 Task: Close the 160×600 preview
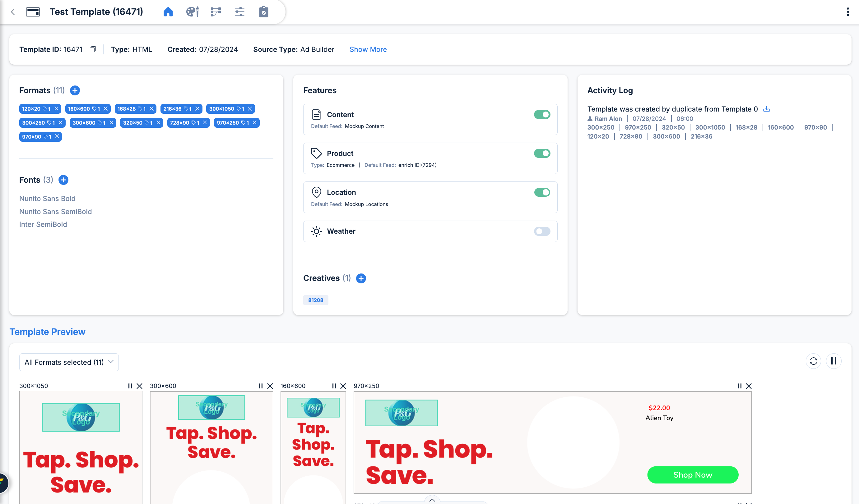click(x=343, y=386)
